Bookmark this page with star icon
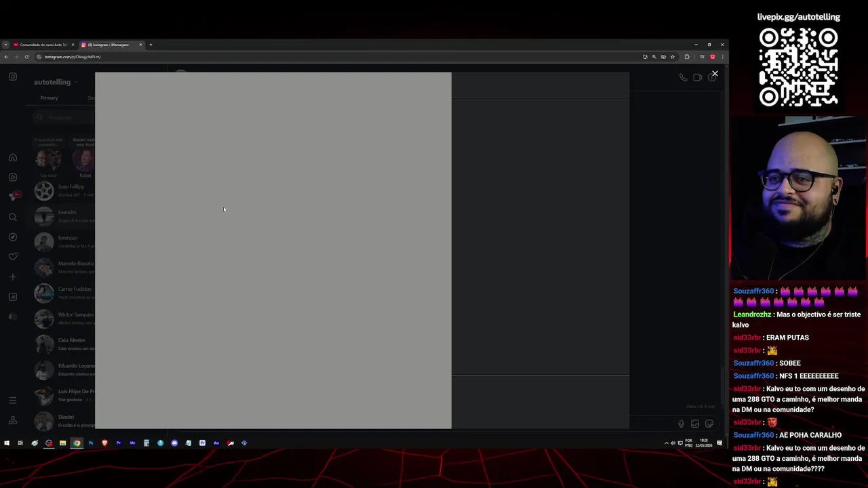 point(673,57)
